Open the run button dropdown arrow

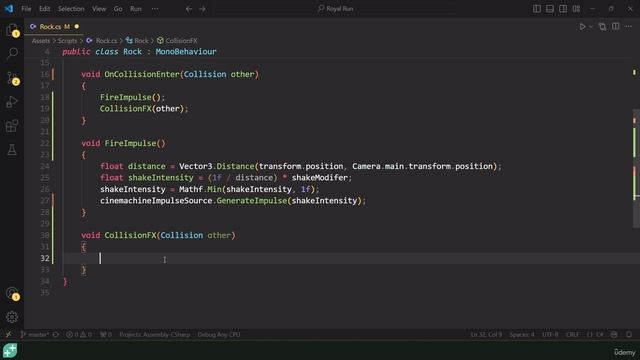[x=591, y=27]
